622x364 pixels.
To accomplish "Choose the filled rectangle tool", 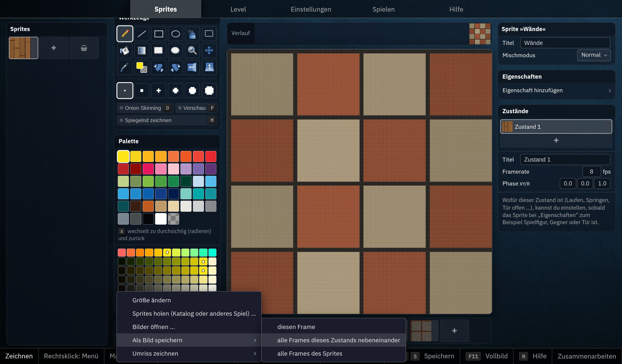I will (159, 51).
